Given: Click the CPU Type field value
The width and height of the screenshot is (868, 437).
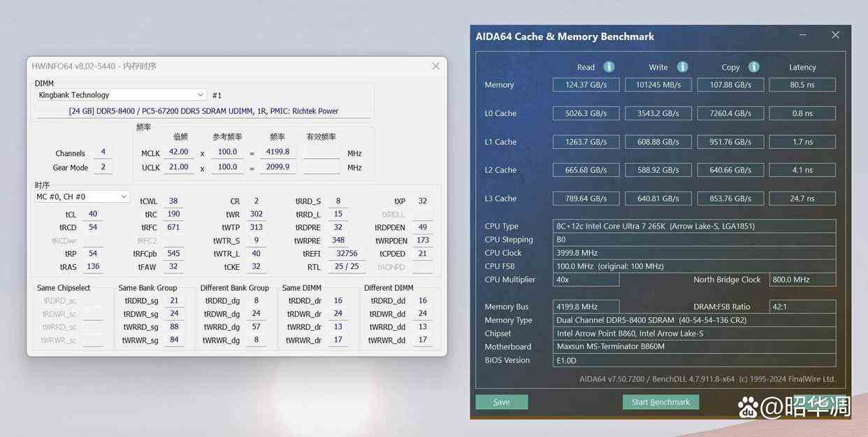Looking at the screenshot, I should [694, 226].
